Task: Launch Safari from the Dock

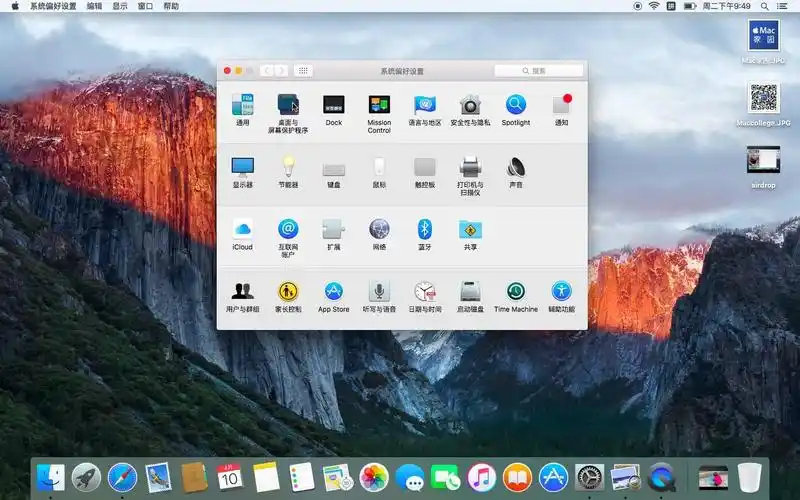Action: (122, 477)
